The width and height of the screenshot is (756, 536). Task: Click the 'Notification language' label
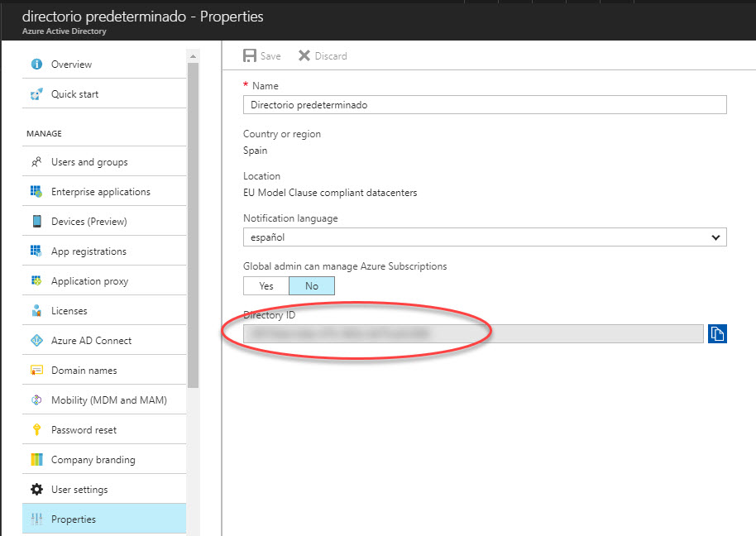coord(290,218)
